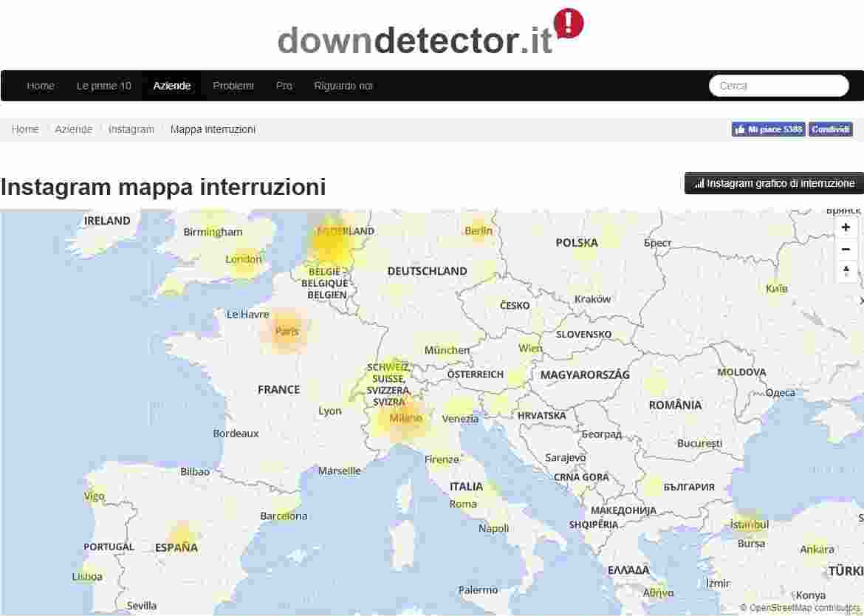Click the Lisboa label on map
The width and height of the screenshot is (864, 616).
pos(87,577)
